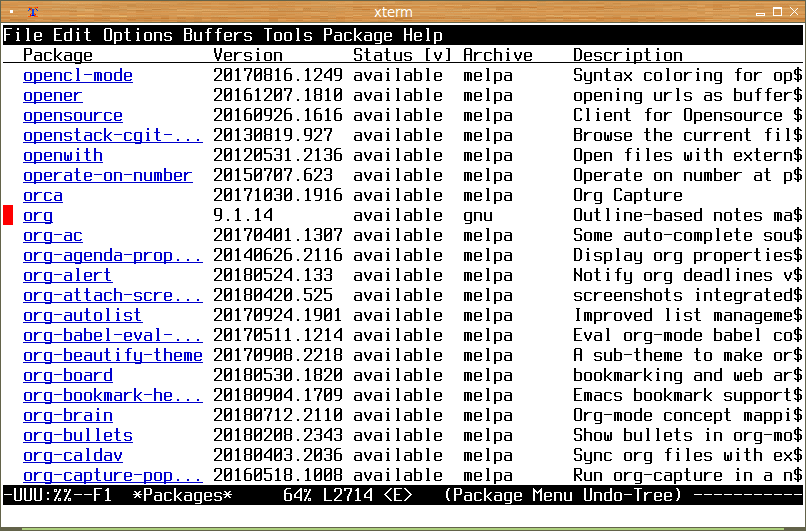
Task: Click the Org Capture description
Action: point(628,196)
